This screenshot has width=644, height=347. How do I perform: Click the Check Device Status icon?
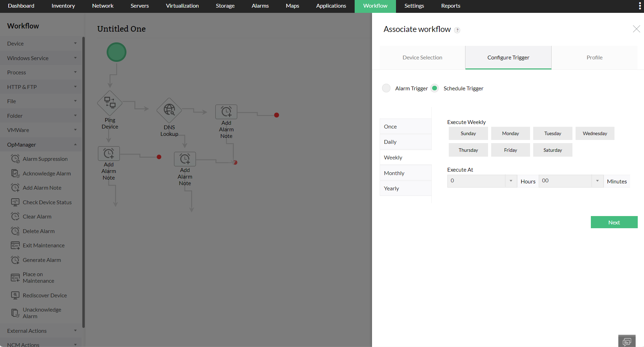tap(15, 202)
